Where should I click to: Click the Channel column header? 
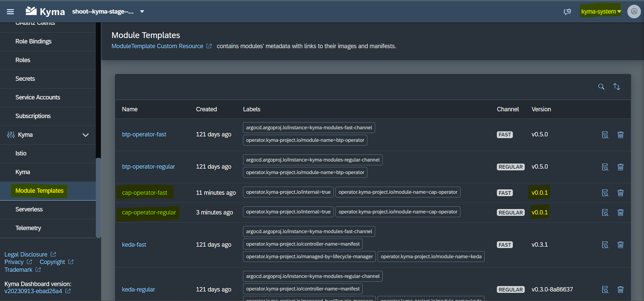508,109
